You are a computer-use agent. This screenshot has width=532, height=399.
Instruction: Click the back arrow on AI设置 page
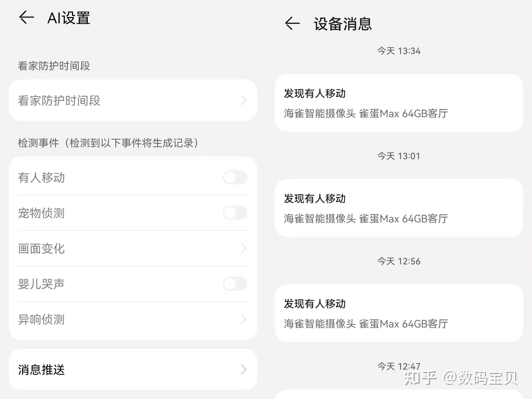[27, 17]
